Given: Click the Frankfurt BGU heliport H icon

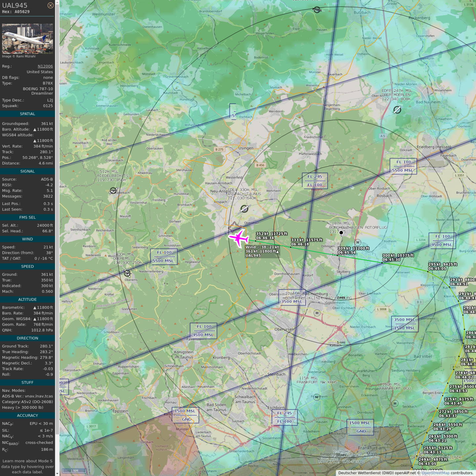Looking at the screenshot, I should pos(395,403).
